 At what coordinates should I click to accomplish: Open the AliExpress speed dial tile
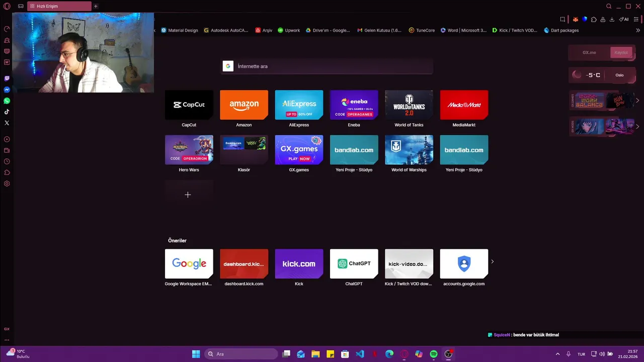click(x=299, y=105)
